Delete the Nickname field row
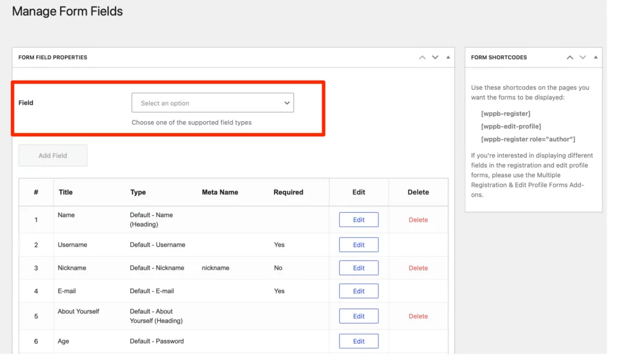Screen dimensions: 617x364 pos(418,268)
